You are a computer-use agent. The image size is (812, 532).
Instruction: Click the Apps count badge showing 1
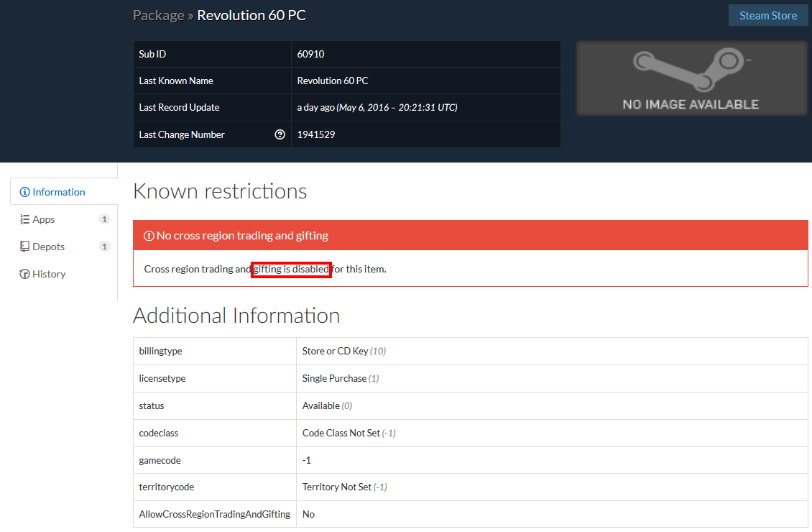pos(104,219)
